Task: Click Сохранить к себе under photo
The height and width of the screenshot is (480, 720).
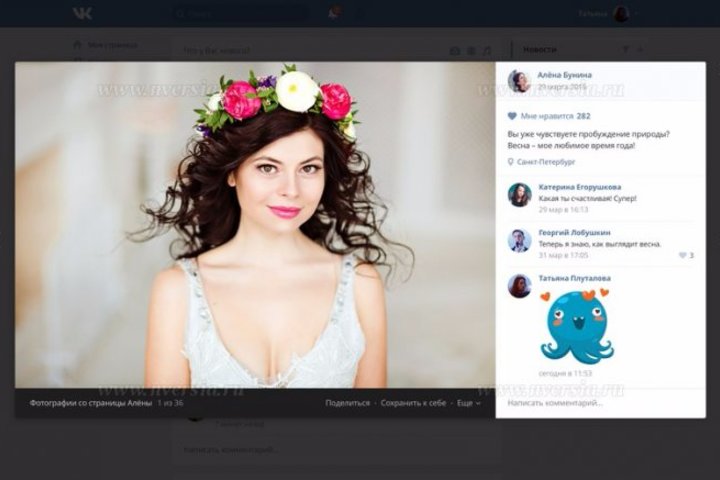Action: point(413,403)
